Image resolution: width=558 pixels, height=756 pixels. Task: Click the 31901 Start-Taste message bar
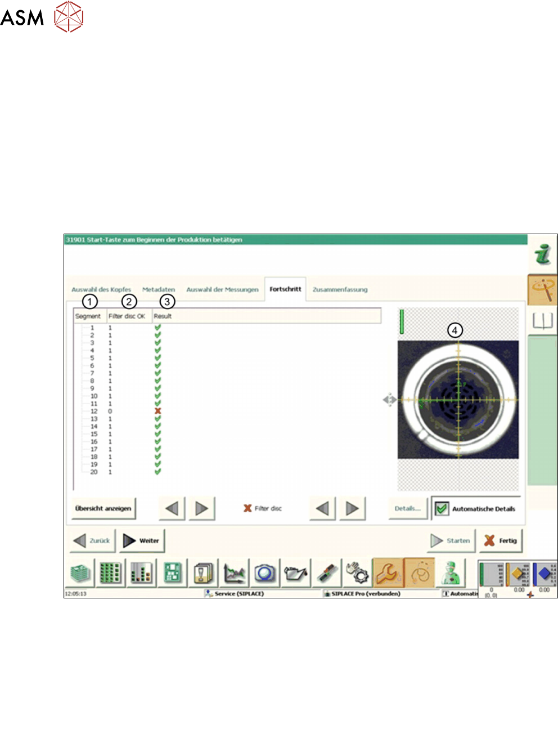pyautogui.click(x=296, y=240)
